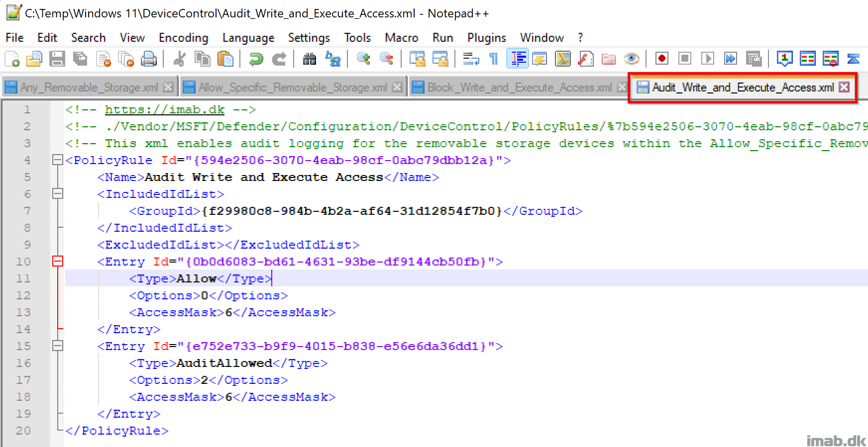Image resolution: width=868 pixels, height=447 pixels.
Task: Open Folder as Workspace icon
Action: coord(609,59)
